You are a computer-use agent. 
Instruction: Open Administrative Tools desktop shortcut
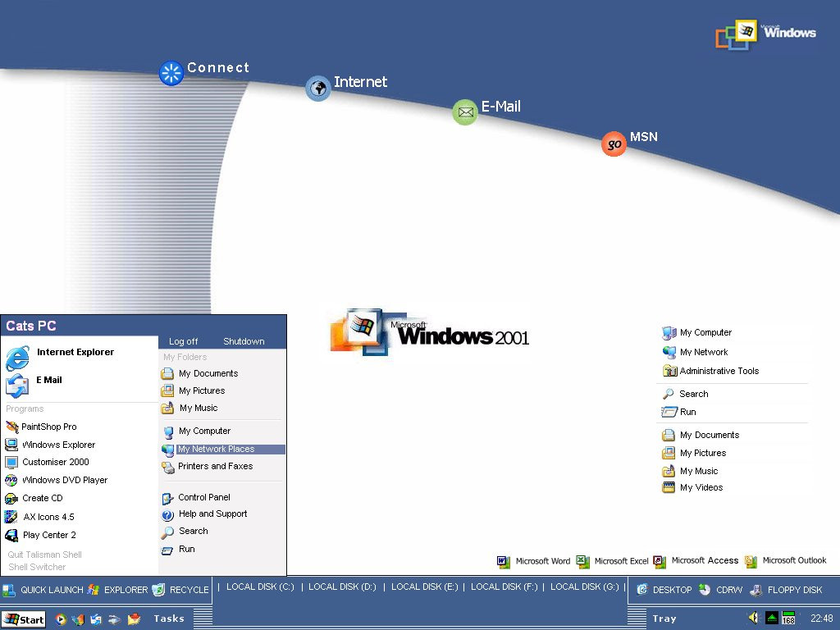click(x=711, y=371)
